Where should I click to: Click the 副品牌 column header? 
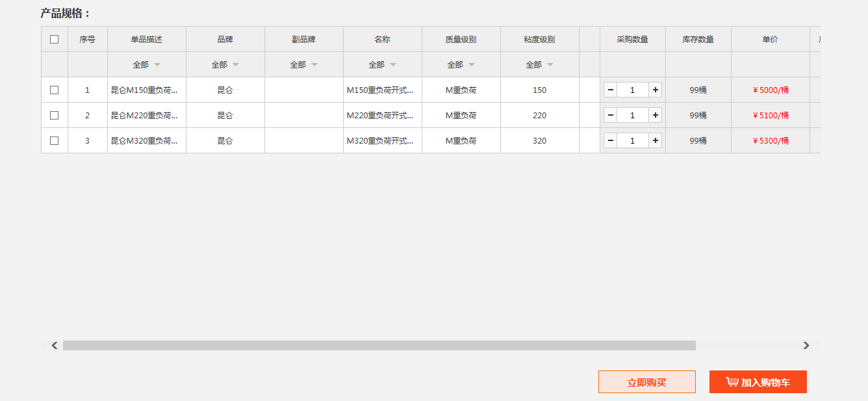(x=304, y=39)
